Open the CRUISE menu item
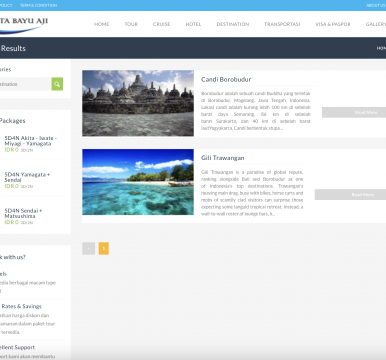Screen dimensions: 386x360 161,24
